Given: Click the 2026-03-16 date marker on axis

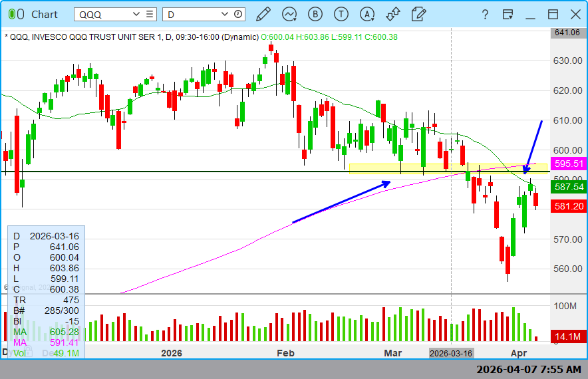Looking at the screenshot, I should 451,353.
